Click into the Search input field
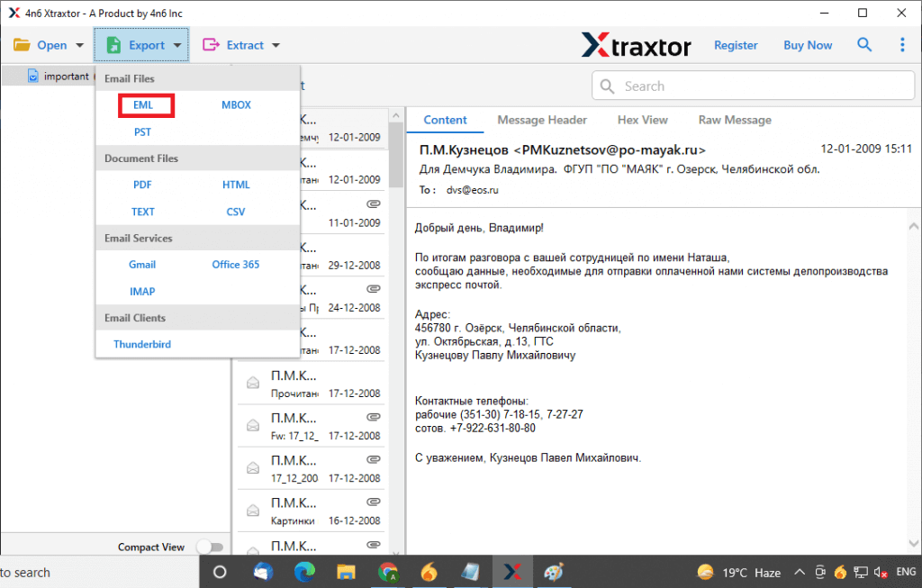 (x=756, y=86)
